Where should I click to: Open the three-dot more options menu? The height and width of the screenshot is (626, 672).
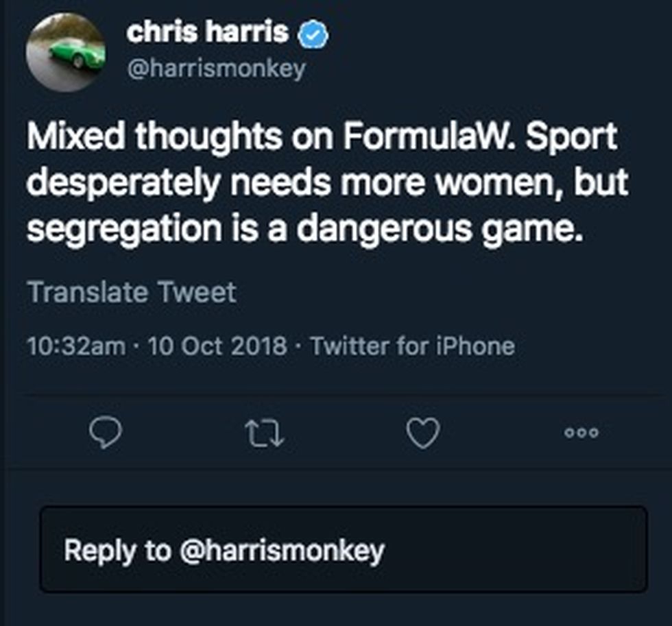tap(581, 433)
